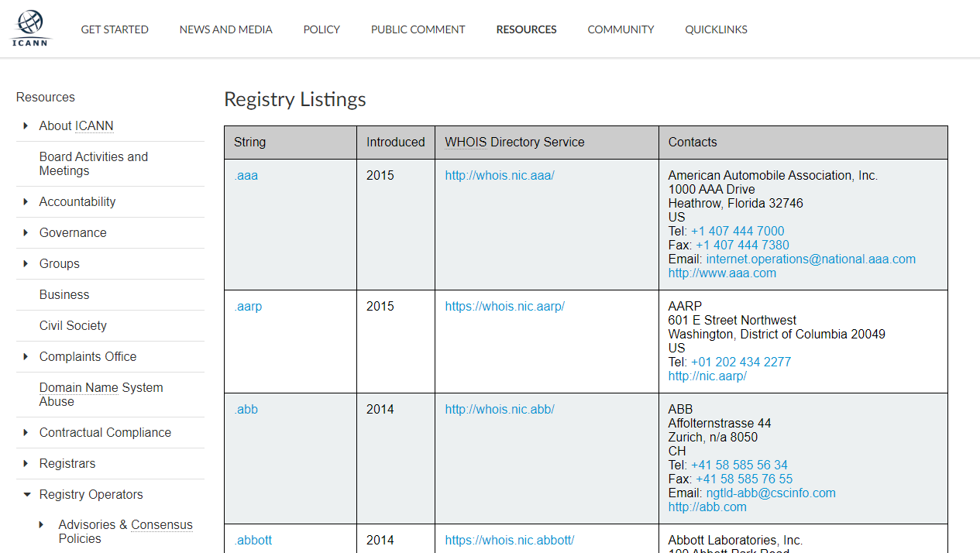Open the .aarp registry string link
This screenshot has width=980, height=553.
point(248,306)
